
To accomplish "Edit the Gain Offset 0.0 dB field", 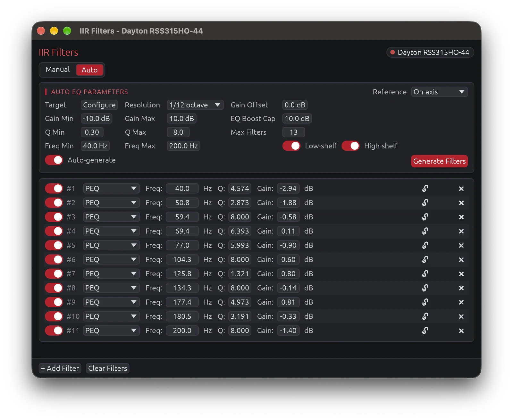I will 295,105.
